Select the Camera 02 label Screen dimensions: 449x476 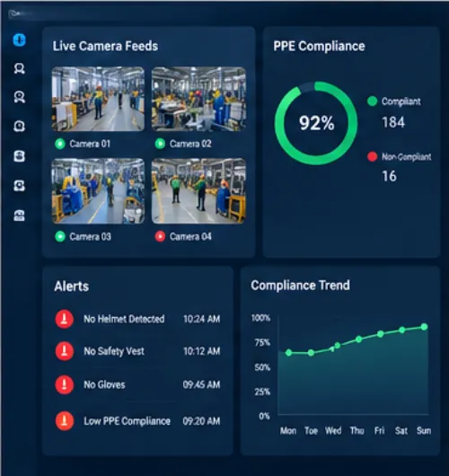[190, 144]
